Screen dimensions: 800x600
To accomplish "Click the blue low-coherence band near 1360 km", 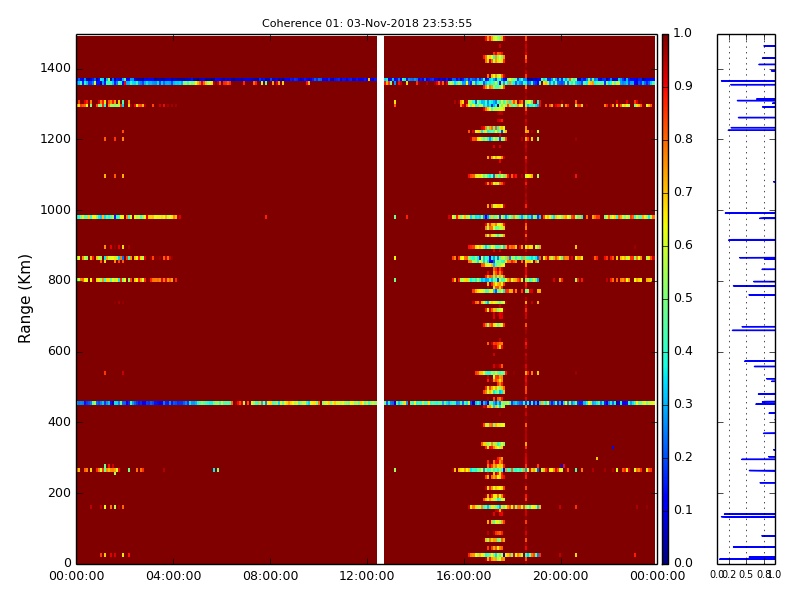I will pos(366,82).
